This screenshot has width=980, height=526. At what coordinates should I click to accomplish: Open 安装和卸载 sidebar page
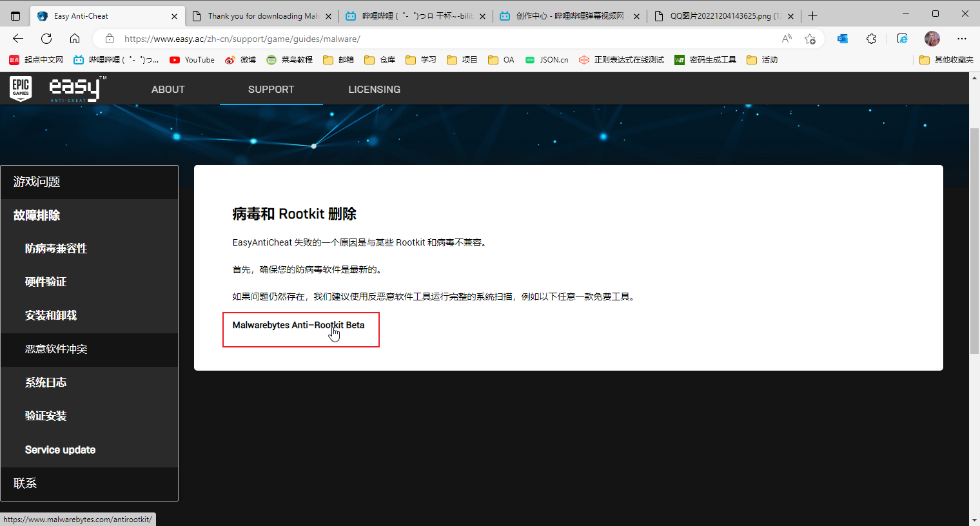[89, 317]
